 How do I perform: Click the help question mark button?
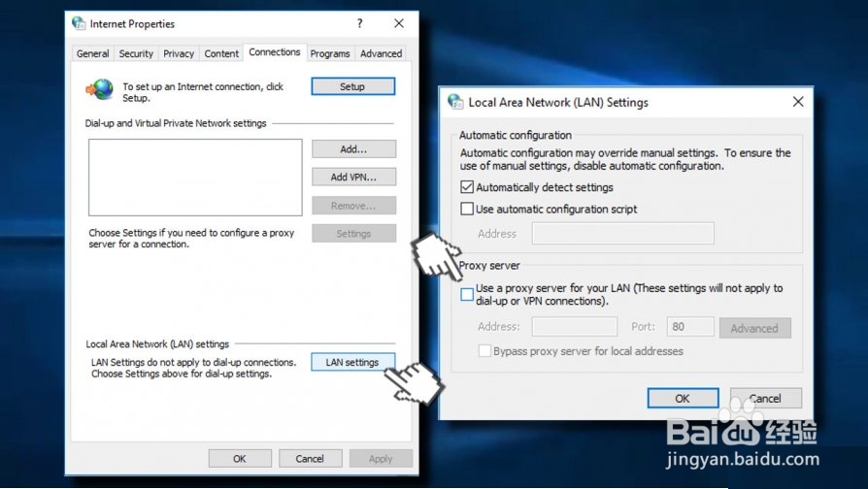coord(360,23)
